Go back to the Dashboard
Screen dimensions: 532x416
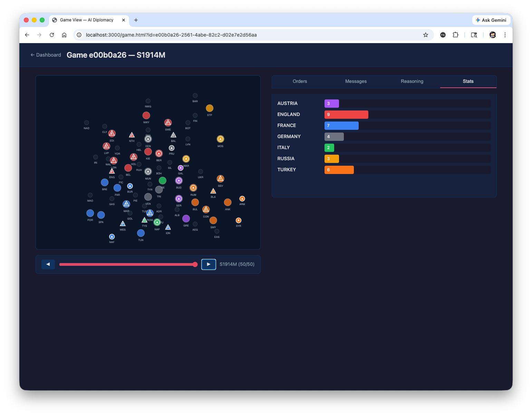[46, 55]
